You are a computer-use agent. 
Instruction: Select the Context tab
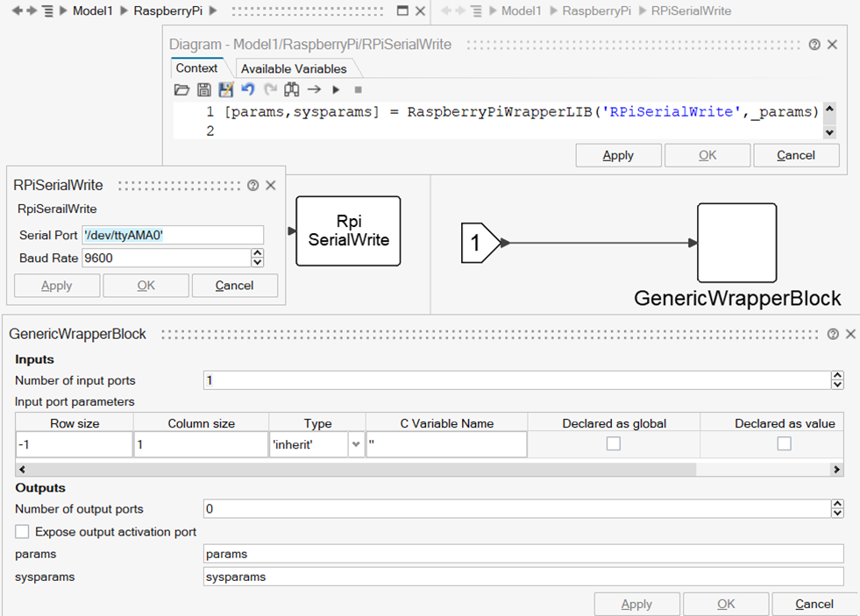point(196,68)
